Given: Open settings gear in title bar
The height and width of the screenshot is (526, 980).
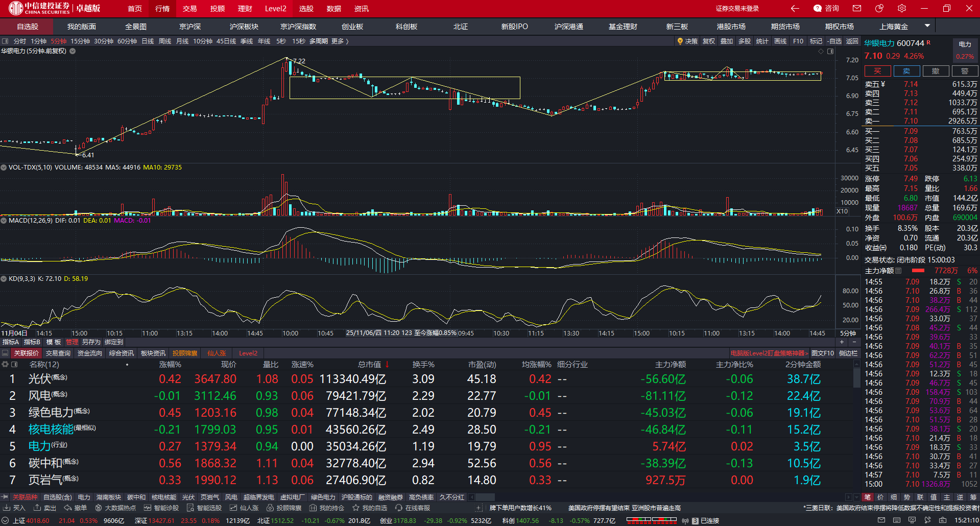Looking at the screenshot, I should pyautogui.click(x=902, y=8).
